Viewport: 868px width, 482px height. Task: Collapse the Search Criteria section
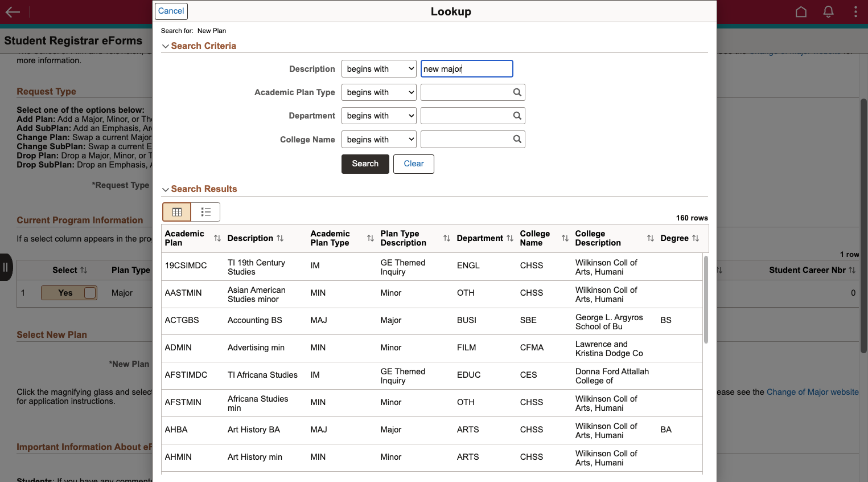point(166,46)
